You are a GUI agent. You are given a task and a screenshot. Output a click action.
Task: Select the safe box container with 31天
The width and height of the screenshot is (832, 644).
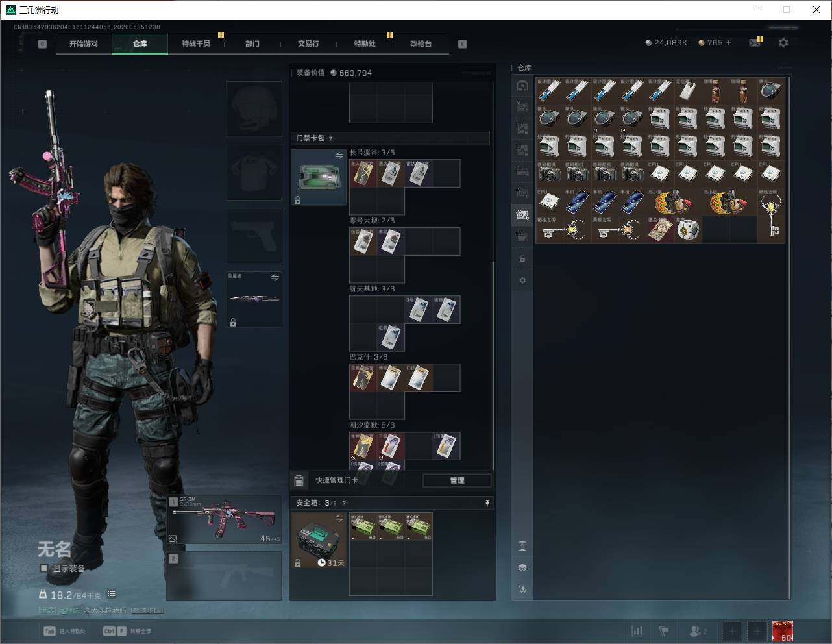point(318,540)
